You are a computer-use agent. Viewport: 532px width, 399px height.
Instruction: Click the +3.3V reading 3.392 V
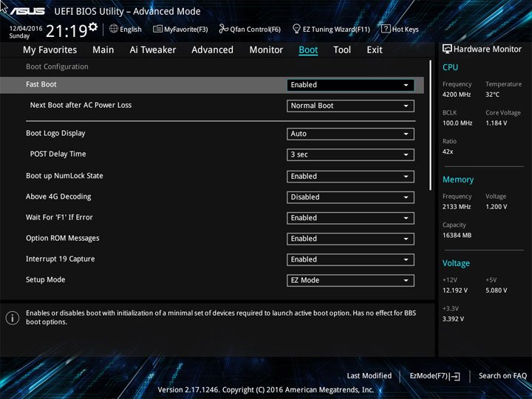(x=453, y=319)
